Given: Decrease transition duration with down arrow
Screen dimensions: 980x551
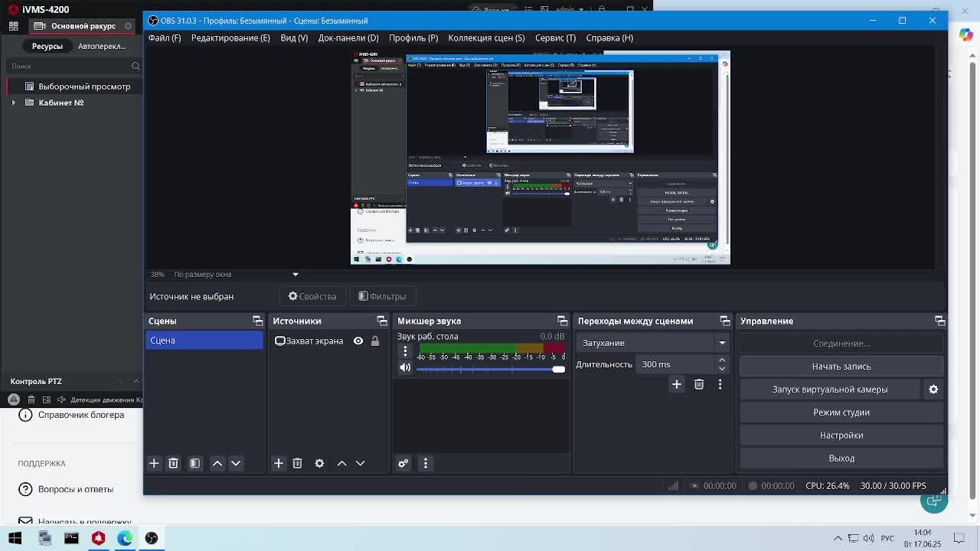Looking at the screenshot, I should tap(722, 369).
